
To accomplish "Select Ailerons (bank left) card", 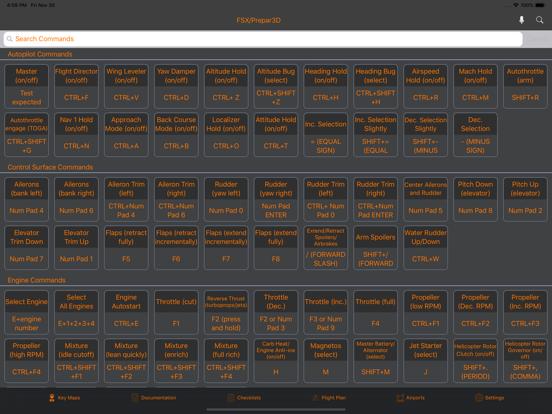I will coord(26,199).
